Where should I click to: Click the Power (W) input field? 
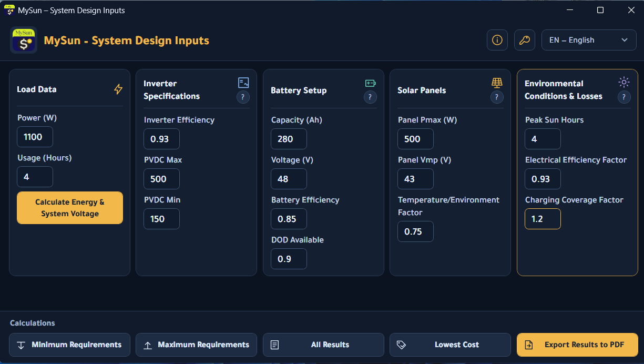click(35, 137)
